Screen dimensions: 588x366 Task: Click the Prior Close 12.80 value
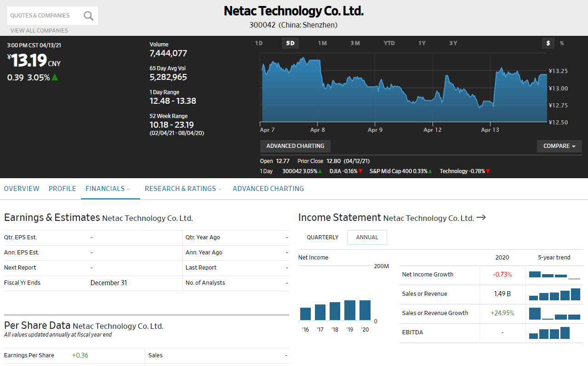(x=334, y=161)
